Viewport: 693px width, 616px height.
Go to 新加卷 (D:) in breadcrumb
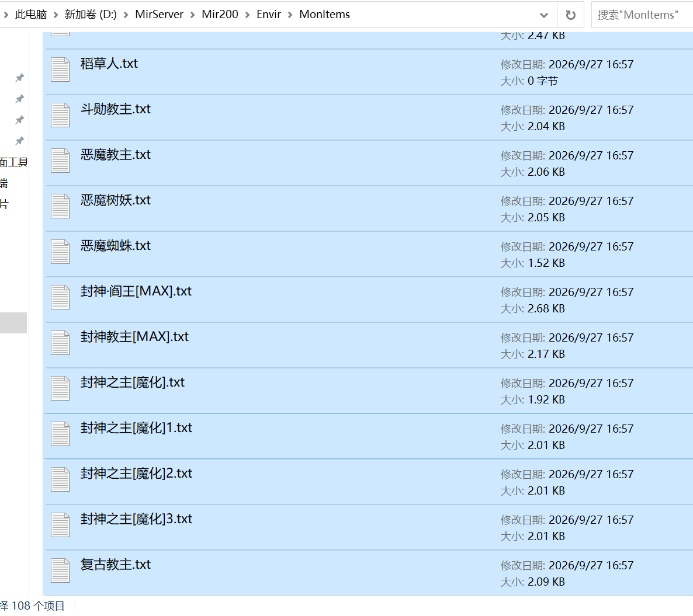91,15
